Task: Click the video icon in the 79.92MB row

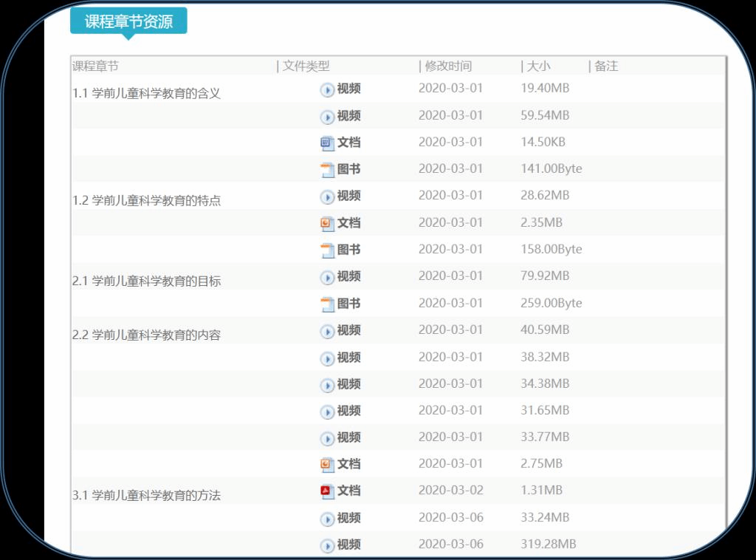Action: [x=327, y=277]
